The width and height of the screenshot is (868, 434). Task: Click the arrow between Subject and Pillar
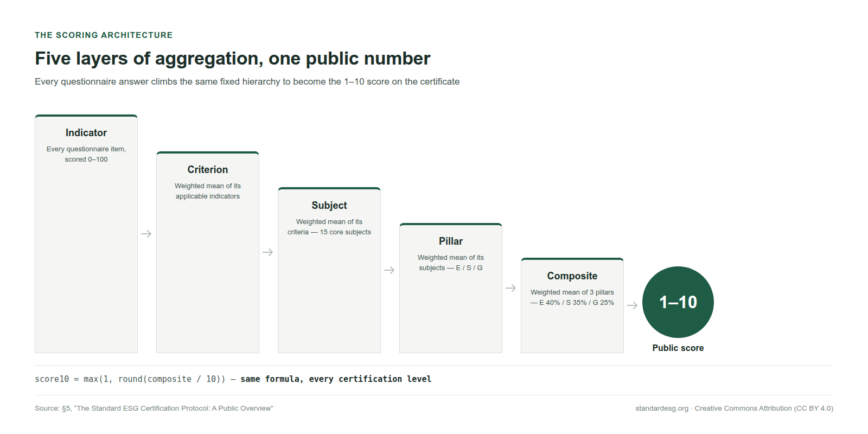[x=390, y=270]
